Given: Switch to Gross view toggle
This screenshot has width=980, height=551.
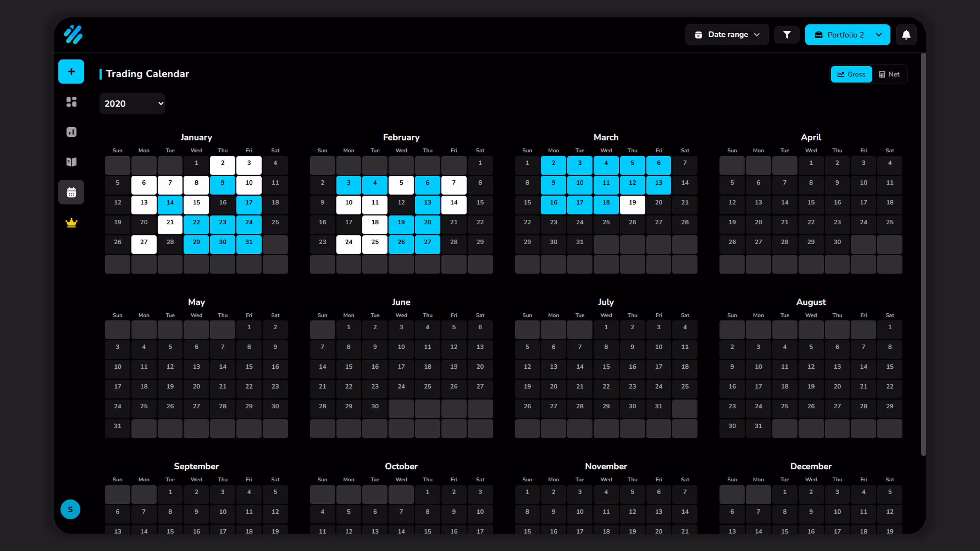Looking at the screenshot, I should coord(851,74).
